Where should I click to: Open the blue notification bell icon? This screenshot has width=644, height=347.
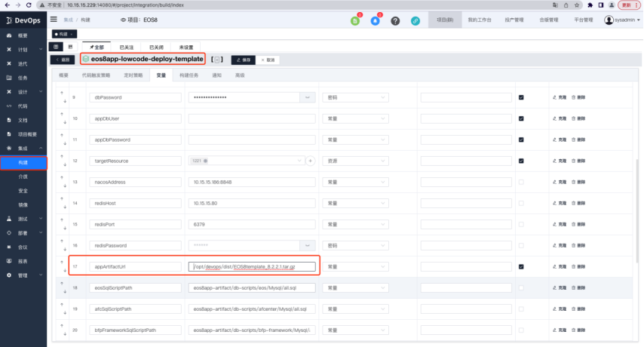(376, 20)
